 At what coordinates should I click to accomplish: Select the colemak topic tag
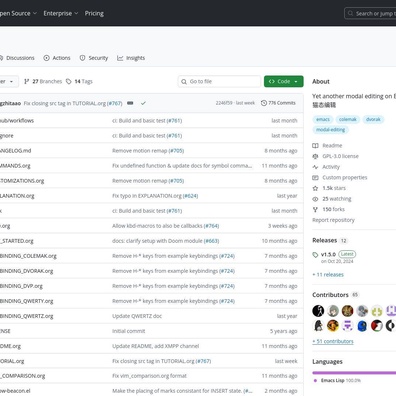pos(348,119)
